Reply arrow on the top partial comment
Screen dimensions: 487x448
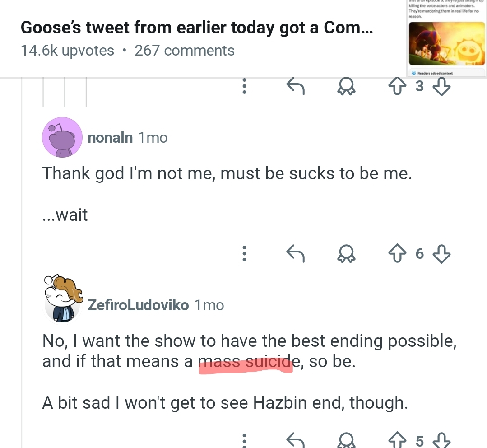[296, 86]
